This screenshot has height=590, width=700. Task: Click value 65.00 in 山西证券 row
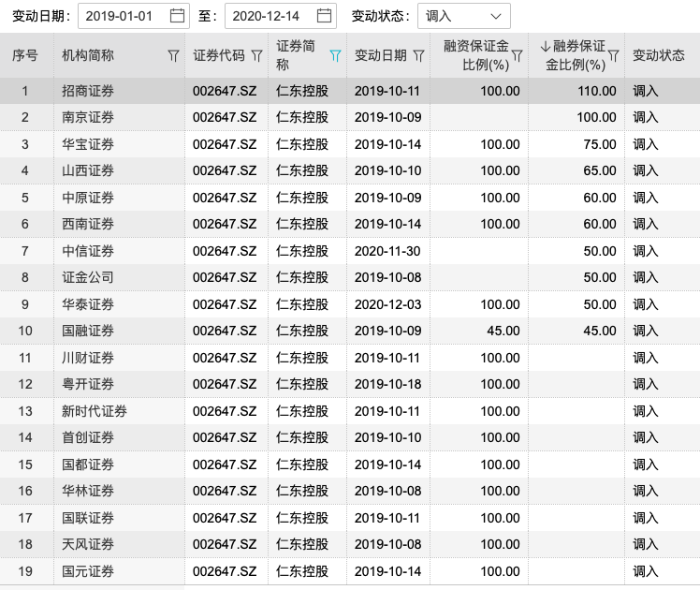click(x=600, y=170)
